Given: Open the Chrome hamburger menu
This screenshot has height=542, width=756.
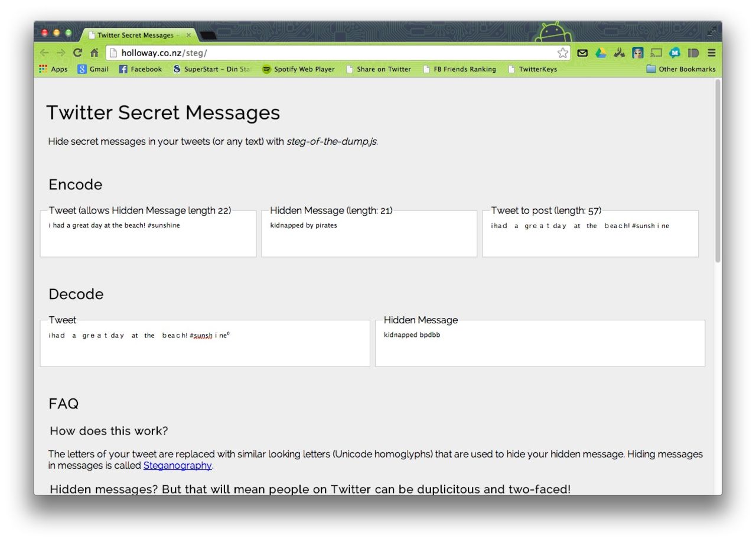Looking at the screenshot, I should pyautogui.click(x=711, y=53).
